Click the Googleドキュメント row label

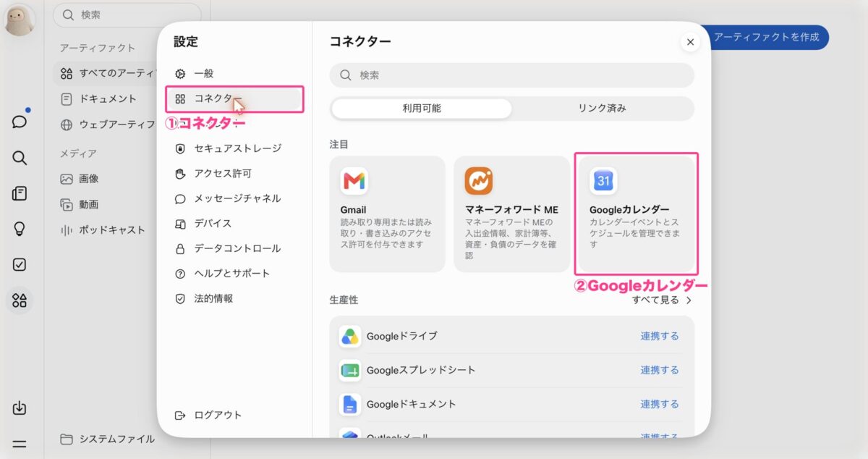[x=412, y=404]
